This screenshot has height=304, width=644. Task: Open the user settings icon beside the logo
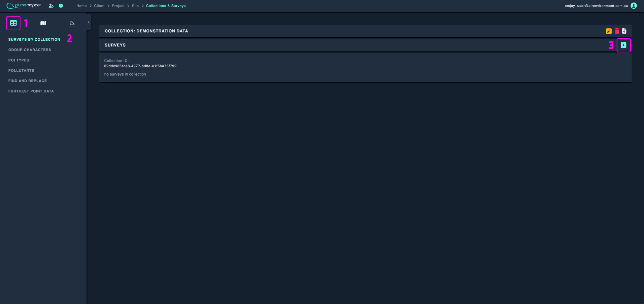point(51,6)
